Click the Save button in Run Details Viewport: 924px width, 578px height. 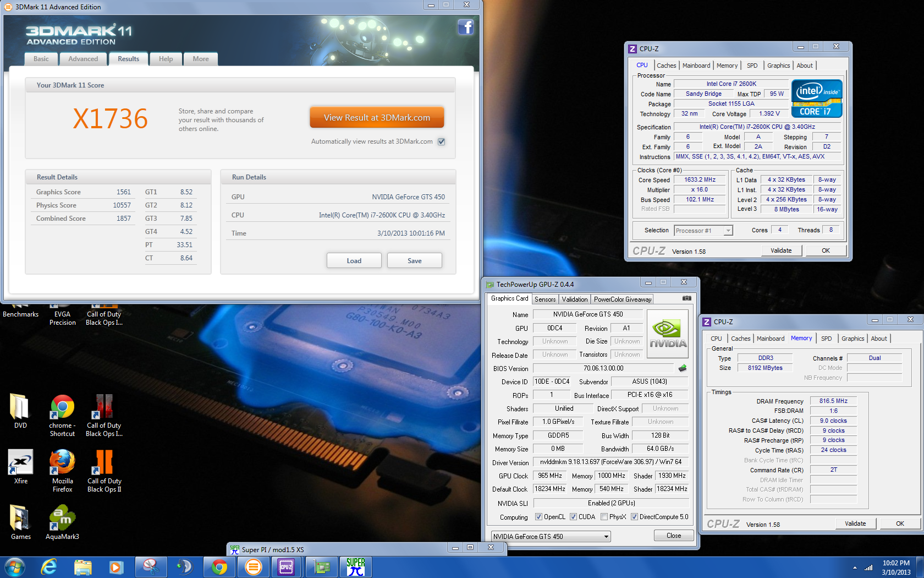click(x=415, y=261)
